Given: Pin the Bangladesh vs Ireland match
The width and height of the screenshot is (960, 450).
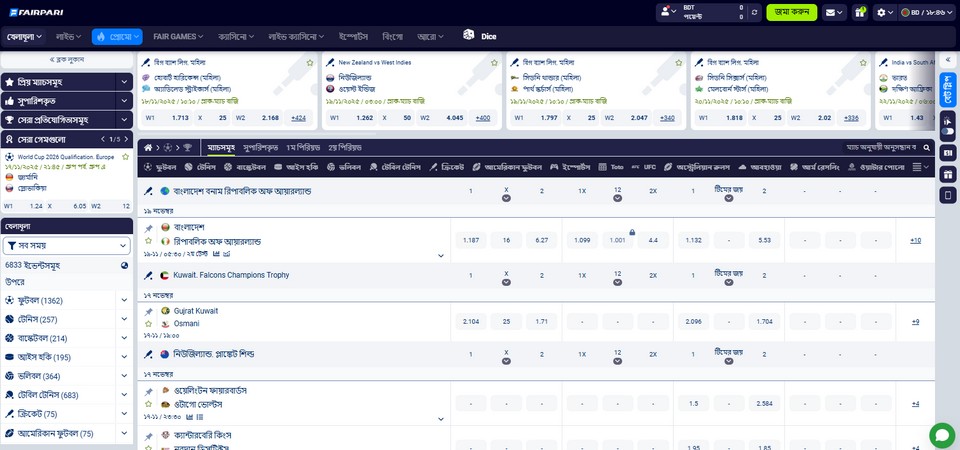Looking at the screenshot, I should tap(149, 228).
